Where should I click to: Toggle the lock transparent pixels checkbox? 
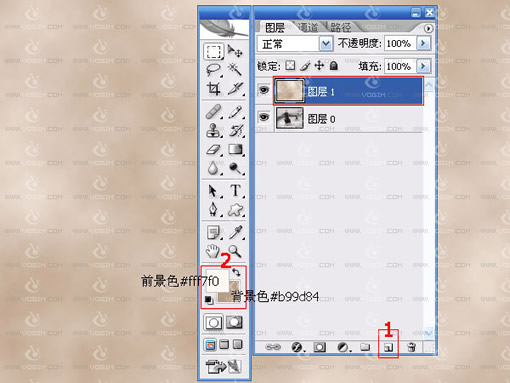pyautogui.click(x=291, y=65)
